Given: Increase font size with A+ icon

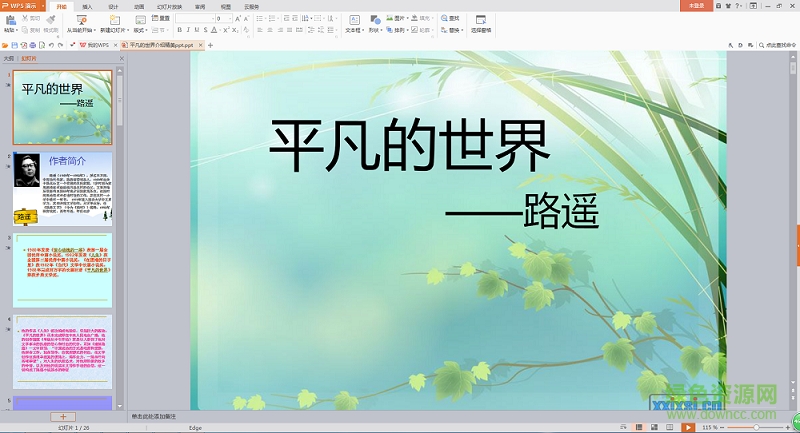Looking at the screenshot, I should pos(238,18).
